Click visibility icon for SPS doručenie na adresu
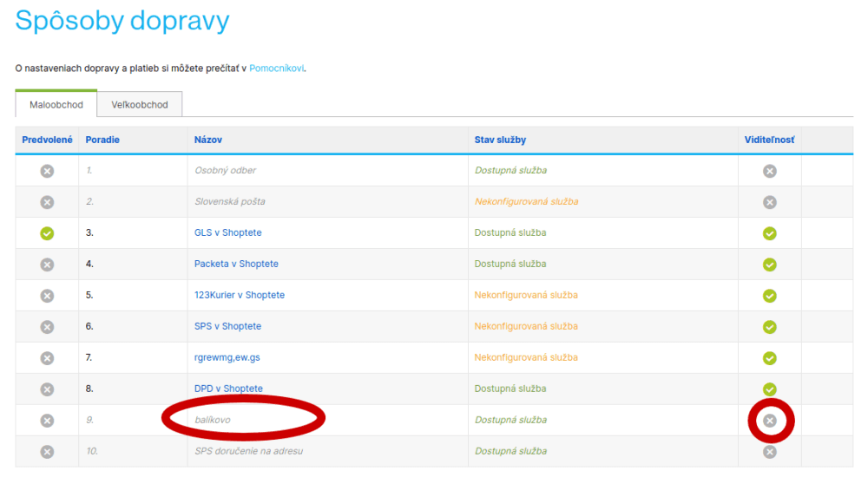868x477 pixels. [x=769, y=452]
